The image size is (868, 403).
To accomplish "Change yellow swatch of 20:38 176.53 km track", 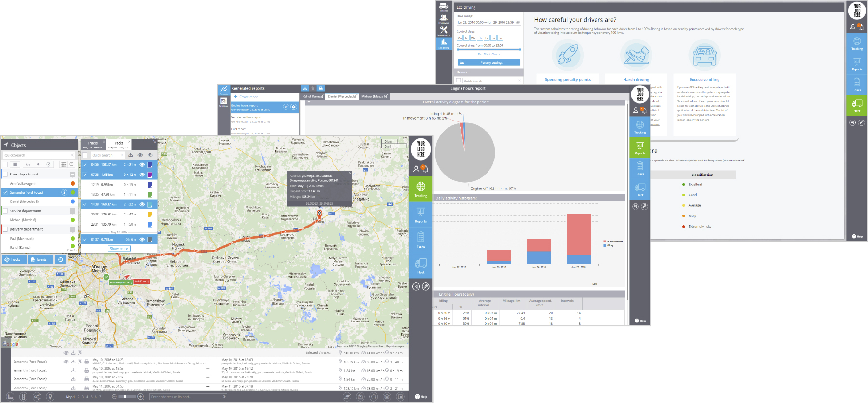I will coord(149,215).
